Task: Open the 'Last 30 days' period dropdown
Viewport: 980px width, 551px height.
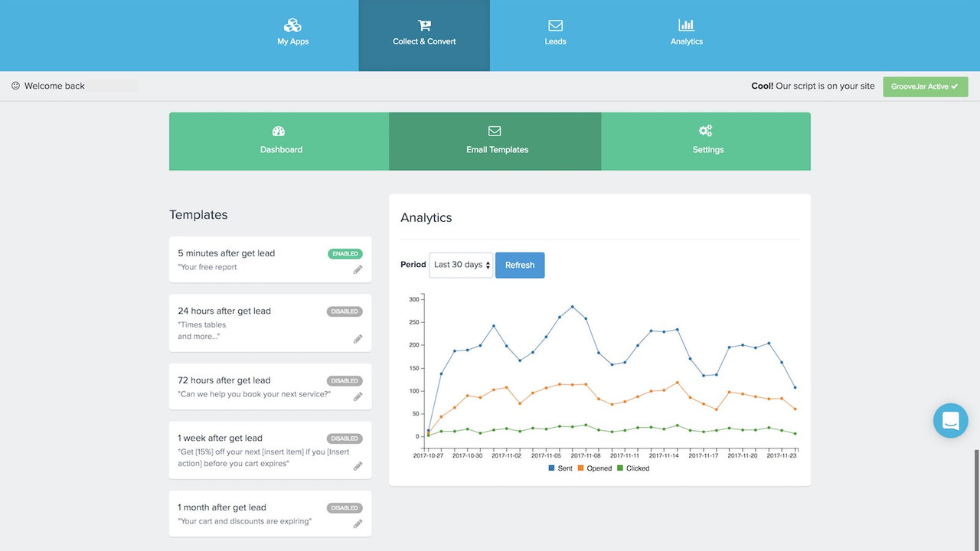Action: [x=461, y=265]
